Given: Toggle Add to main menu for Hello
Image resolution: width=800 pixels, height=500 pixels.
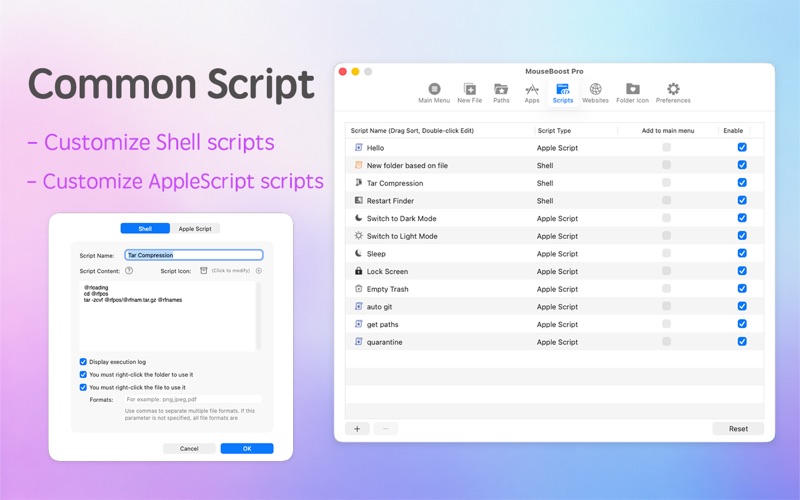Looking at the screenshot, I should click(x=666, y=147).
